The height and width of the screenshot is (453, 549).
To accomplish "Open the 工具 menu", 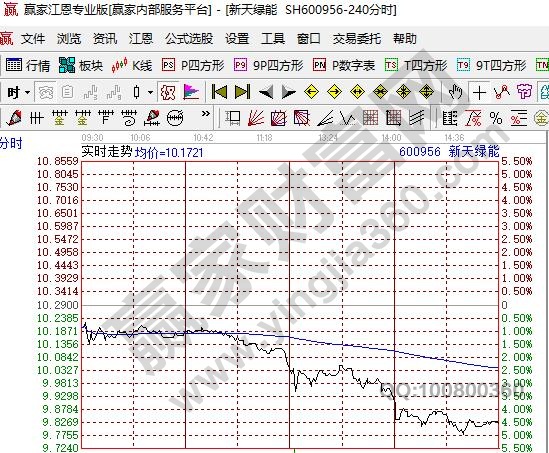I will click(273, 39).
